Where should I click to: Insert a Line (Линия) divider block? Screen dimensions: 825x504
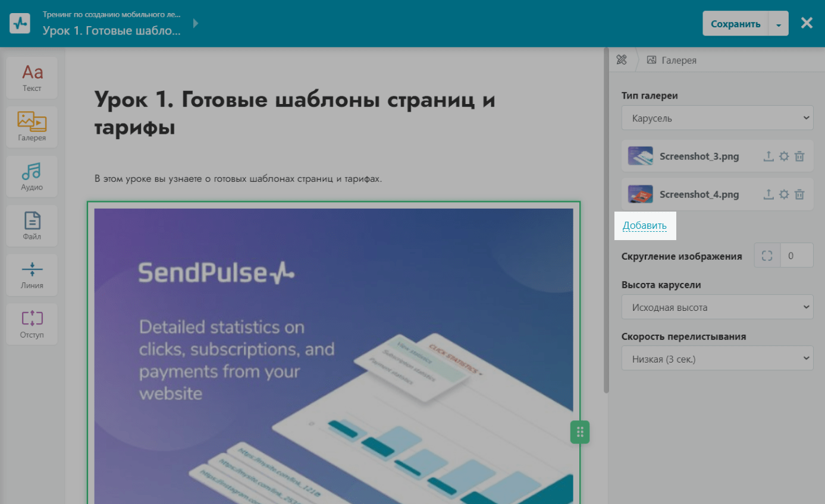click(32, 275)
